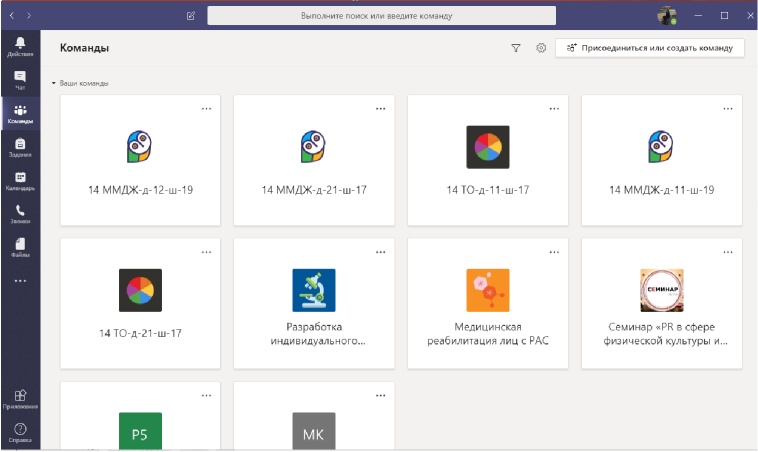
Task: Click 'Присоединиться или создать команду' button
Action: tap(650, 48)
